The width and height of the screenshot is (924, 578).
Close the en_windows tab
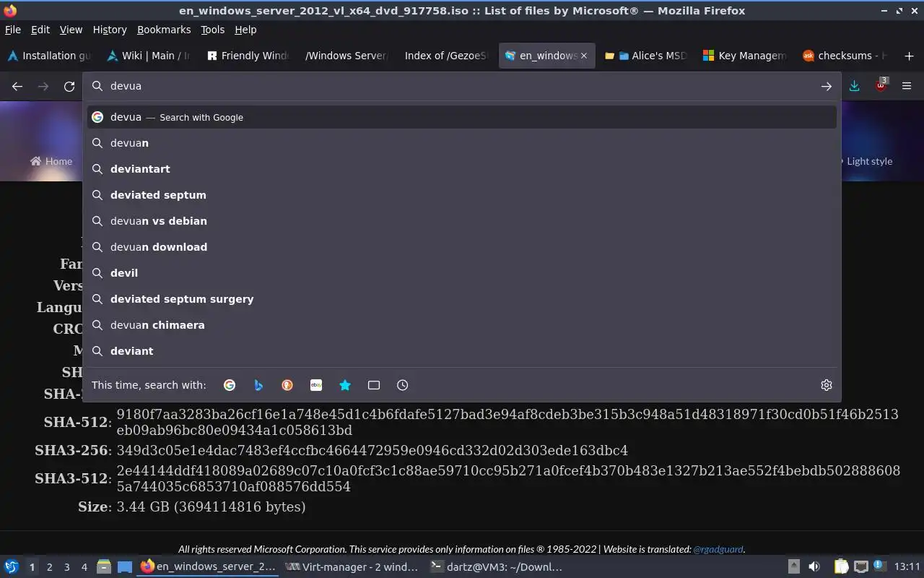[x=584, y=56]
